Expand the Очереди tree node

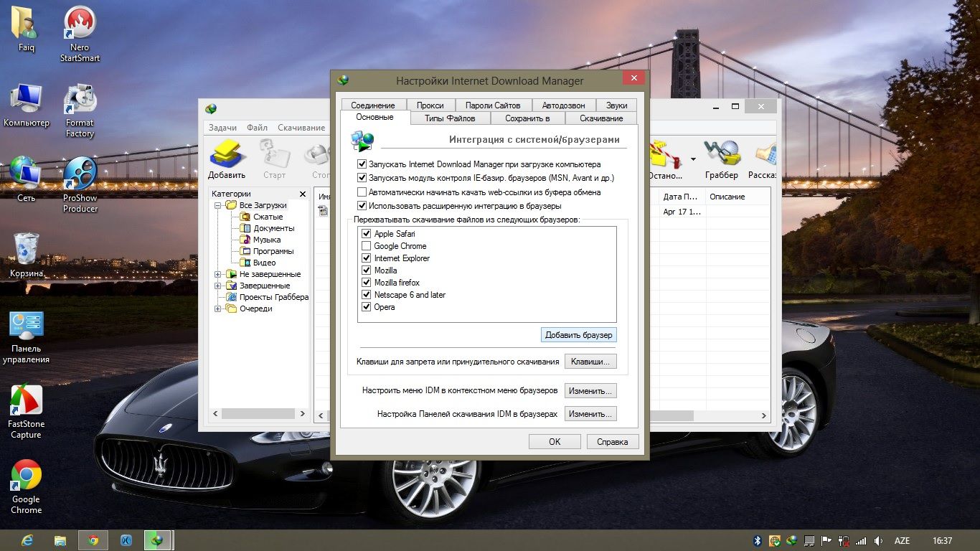[x=218, y=309]
